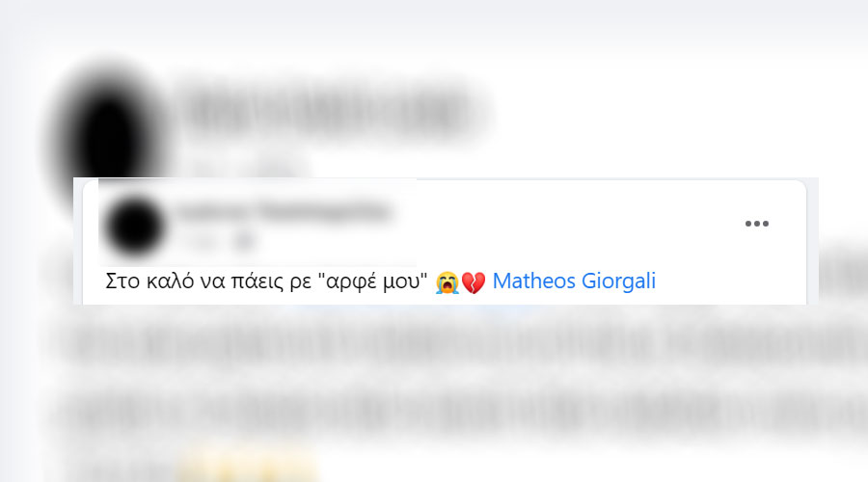868x482 pixels.
Task: Open the three-dot post options menu
Action: (756, 224)
